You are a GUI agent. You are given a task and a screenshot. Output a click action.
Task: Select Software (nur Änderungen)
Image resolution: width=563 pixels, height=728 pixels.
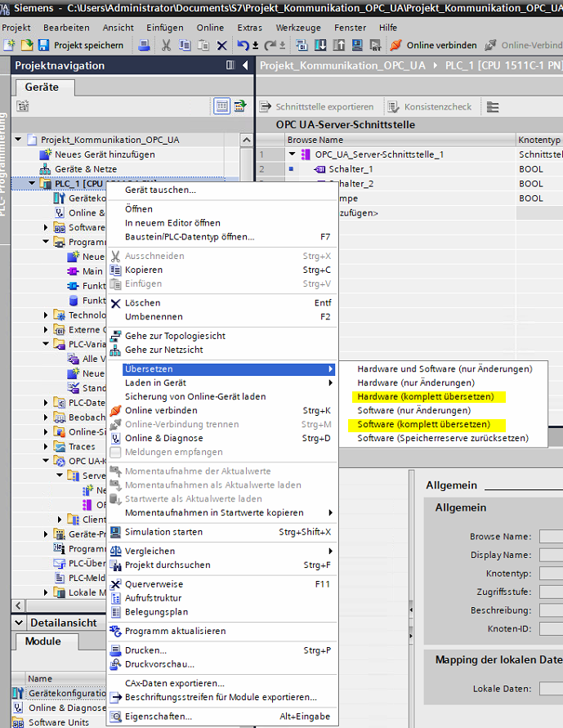click(414, 410)
